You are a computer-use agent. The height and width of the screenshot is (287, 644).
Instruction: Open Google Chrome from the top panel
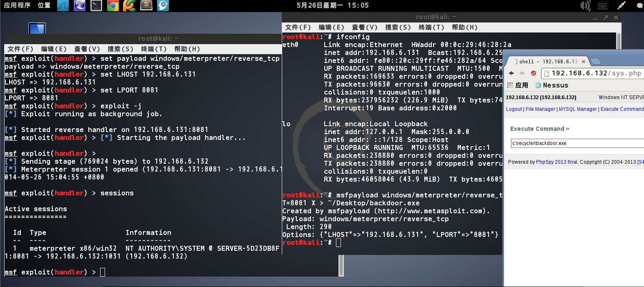(113, 5)
